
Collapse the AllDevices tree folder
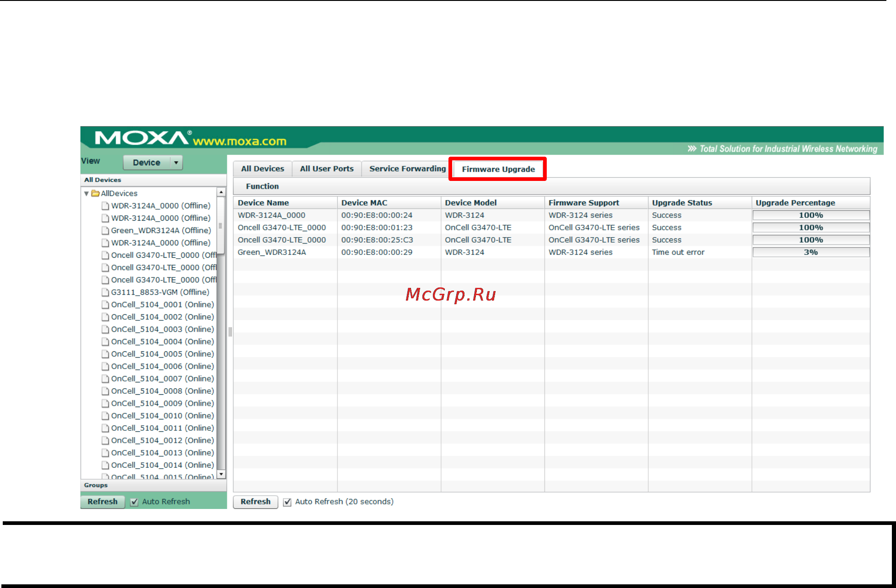[86, 194]
